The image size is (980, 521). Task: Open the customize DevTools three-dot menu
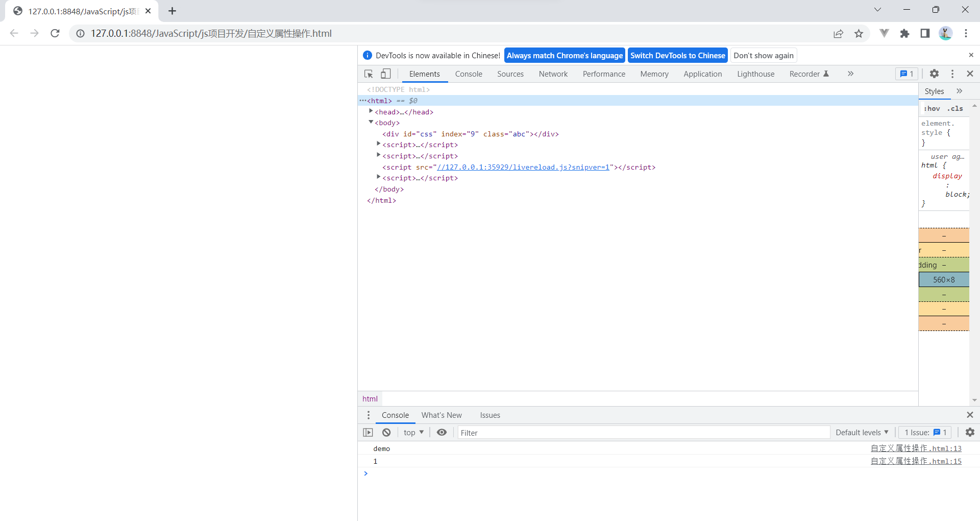(x=952, y=74)
